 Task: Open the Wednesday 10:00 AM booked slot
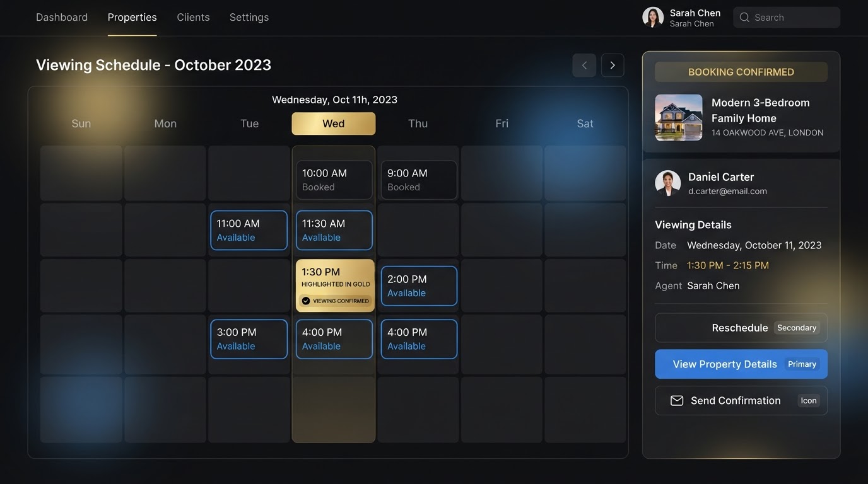[x=334, y=180]
